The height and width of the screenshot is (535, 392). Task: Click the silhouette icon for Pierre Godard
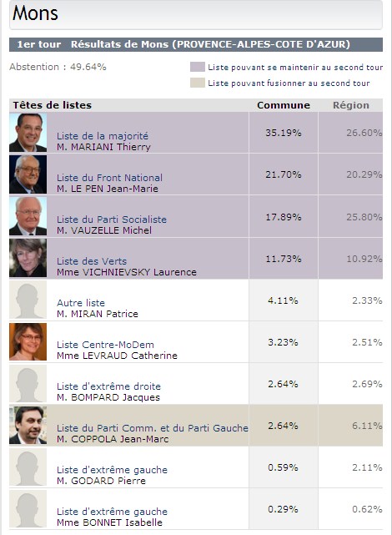(x=28, y=467)
